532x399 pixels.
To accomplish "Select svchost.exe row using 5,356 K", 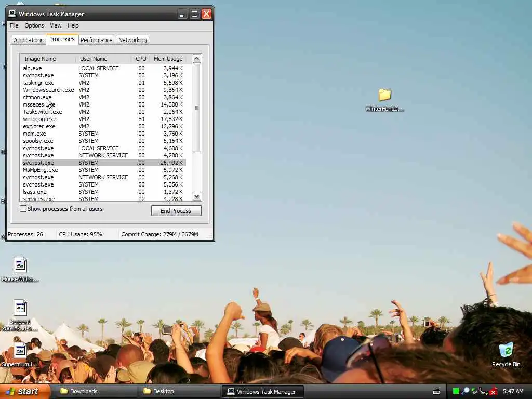I will tap(103, 184).
